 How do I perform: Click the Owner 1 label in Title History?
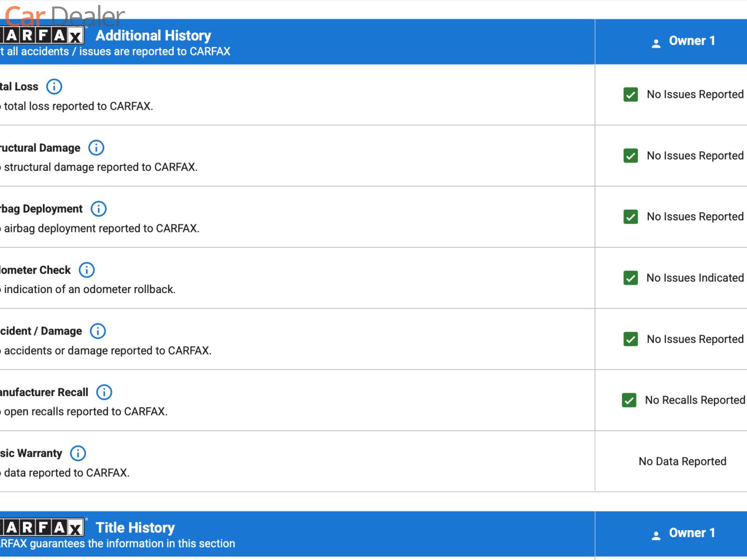(691, 533)
